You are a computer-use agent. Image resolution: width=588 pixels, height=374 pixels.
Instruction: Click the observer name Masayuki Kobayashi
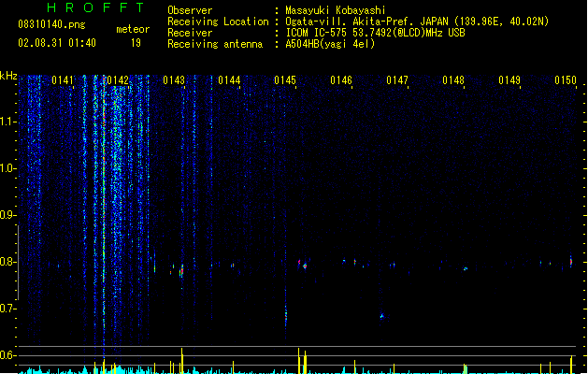336,10
